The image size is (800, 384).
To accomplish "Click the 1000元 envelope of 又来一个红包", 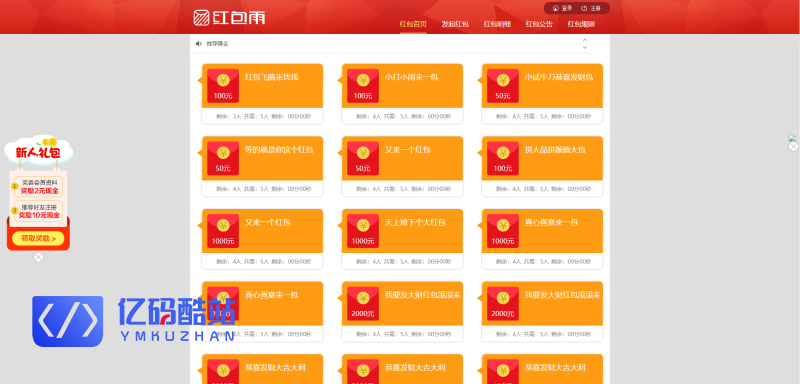I will (223, 231).
